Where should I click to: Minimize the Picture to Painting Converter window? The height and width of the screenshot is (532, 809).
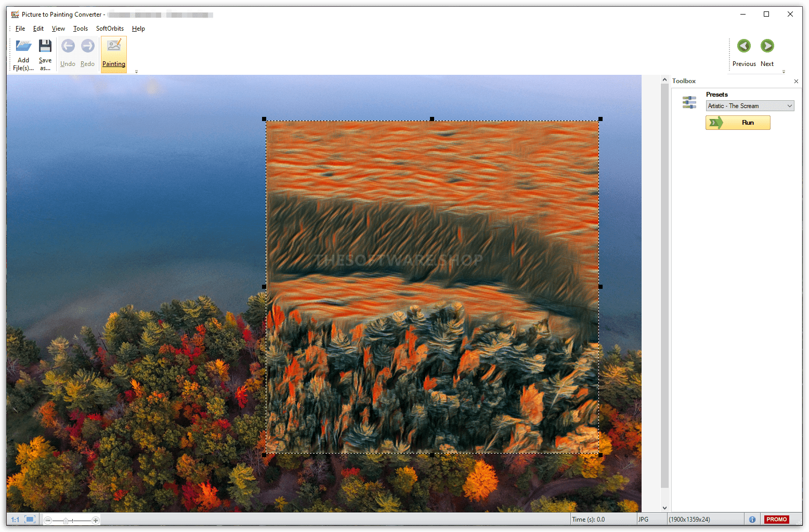(x=743, y=14)
